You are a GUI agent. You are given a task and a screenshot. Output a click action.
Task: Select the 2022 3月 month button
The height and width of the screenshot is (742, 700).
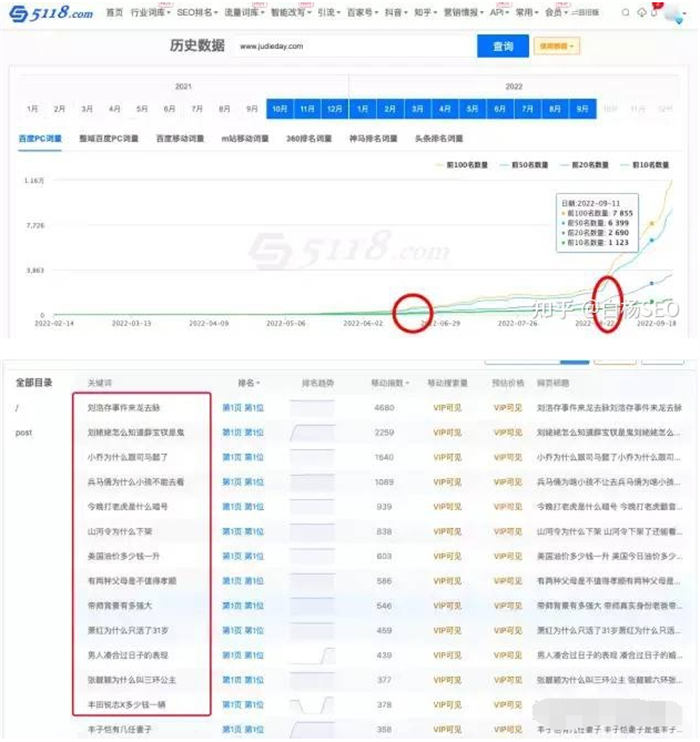click(417, 109)
